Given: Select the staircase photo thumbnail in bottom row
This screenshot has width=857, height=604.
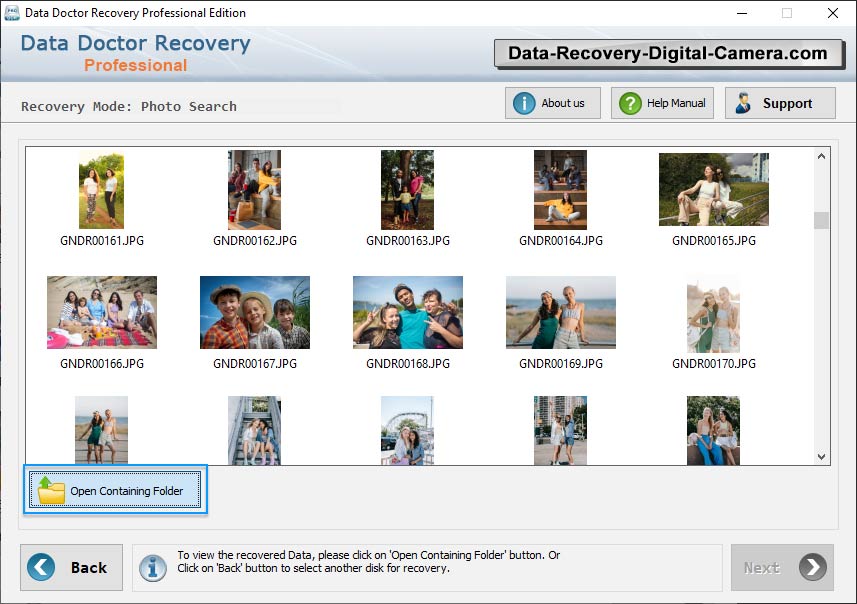Looking at the screenshot, I should (255, 430).
